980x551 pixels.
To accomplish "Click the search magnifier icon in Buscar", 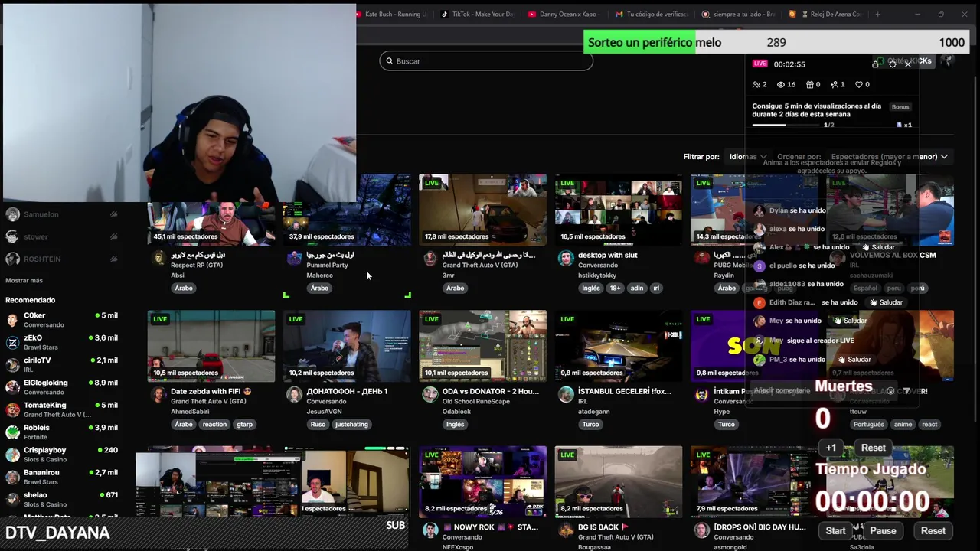I will (x=389, y=61).
